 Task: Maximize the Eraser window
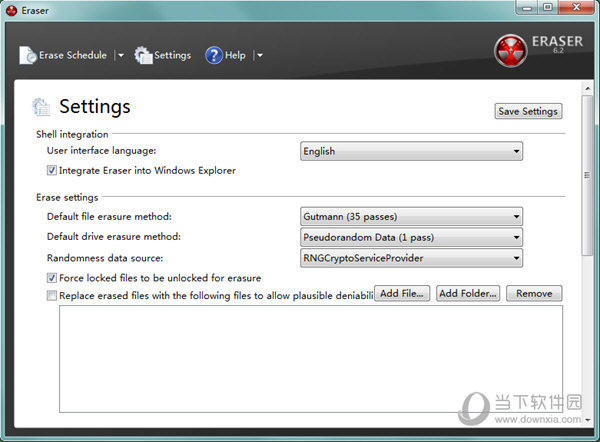click(x=548, y=7)
